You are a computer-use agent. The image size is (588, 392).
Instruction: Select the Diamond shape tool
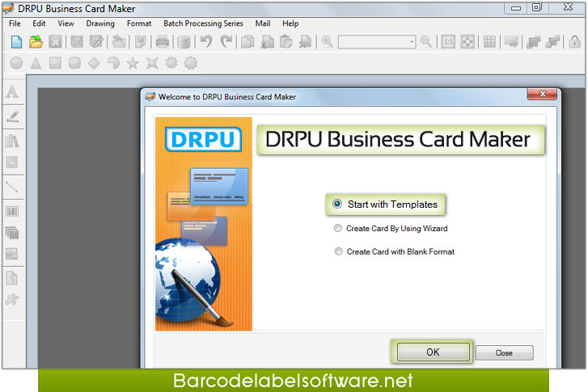click(94, 63)
